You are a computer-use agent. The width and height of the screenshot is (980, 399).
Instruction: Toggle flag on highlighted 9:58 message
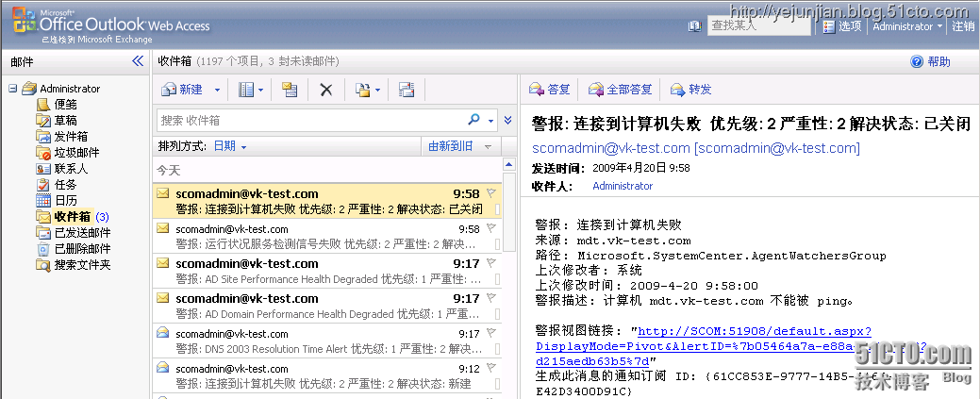(491, 192)
